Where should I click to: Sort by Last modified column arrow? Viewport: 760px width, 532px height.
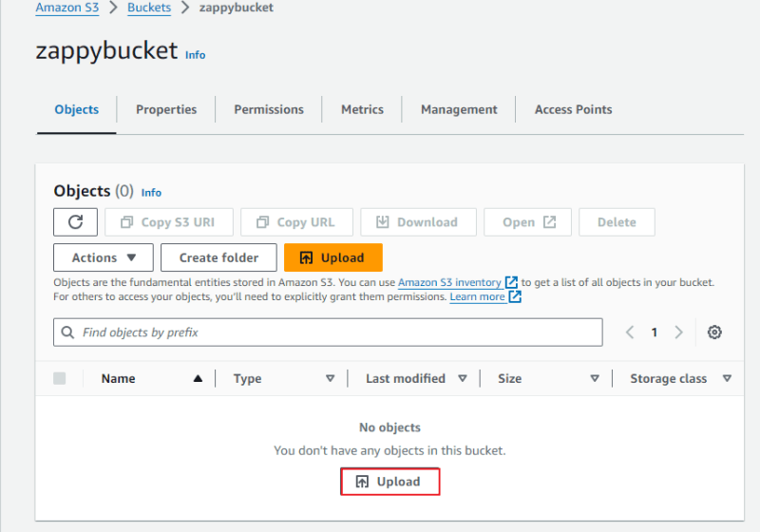[463, 378]
